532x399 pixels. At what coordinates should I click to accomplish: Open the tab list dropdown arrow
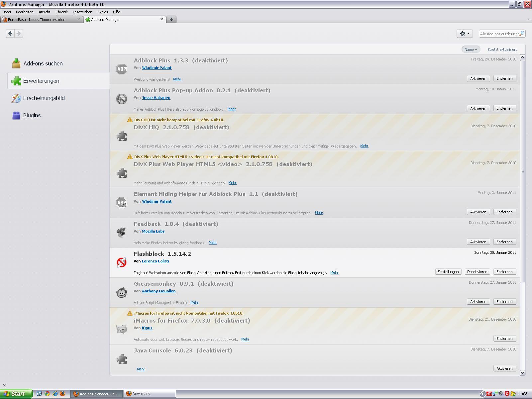[528, 19]
